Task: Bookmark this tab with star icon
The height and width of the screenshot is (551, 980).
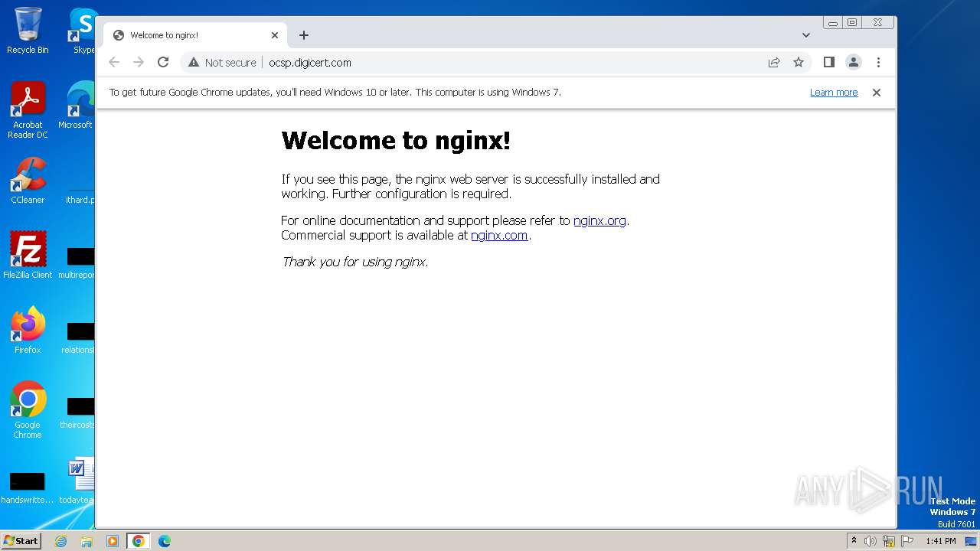Action: (799, 62)
